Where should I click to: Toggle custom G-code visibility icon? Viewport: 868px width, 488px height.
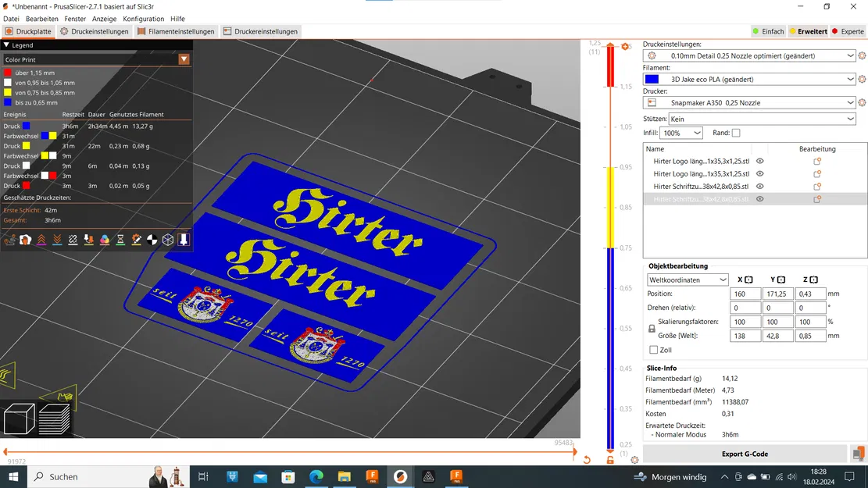136,240
